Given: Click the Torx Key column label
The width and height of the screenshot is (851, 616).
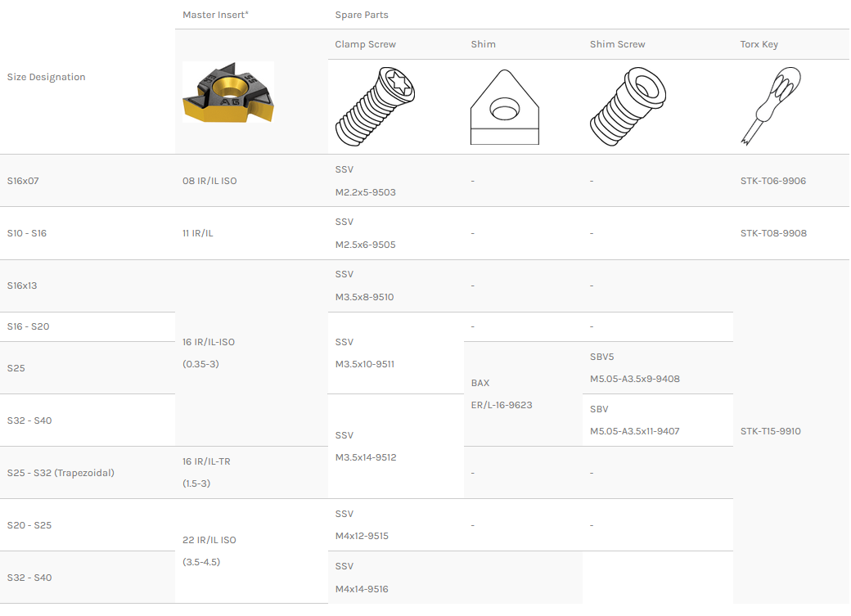Looking at the screenshot, I should tap(759, 44).
